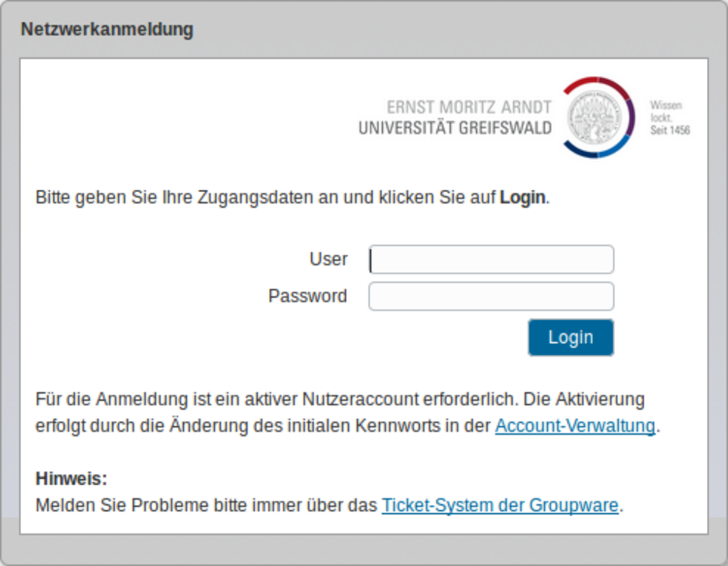
Task: Click the "Password" field label
Action: pos(308,296)
